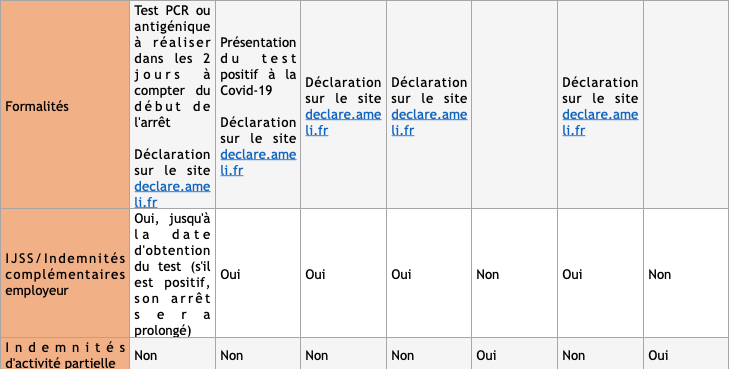This screenshot has width=731, height=369.
Task: Select last 'Oui' in activité partielle row
Action: point(658,355)
